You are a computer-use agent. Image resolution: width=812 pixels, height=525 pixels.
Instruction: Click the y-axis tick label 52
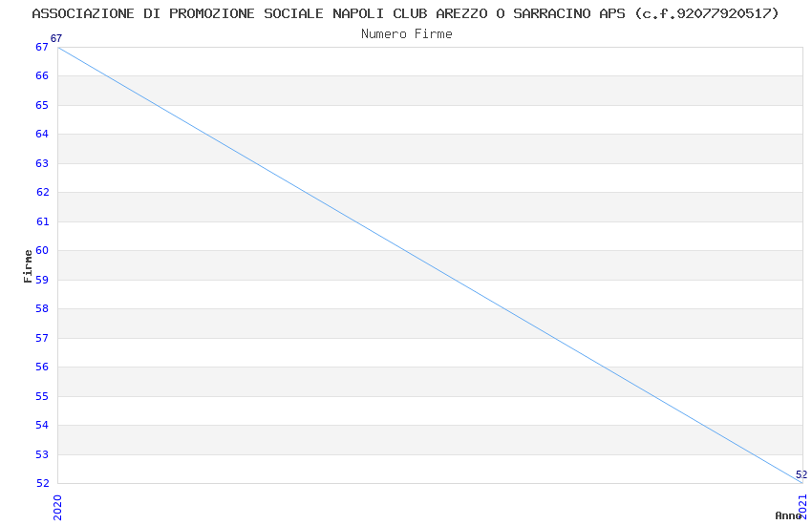pos(42,484)
